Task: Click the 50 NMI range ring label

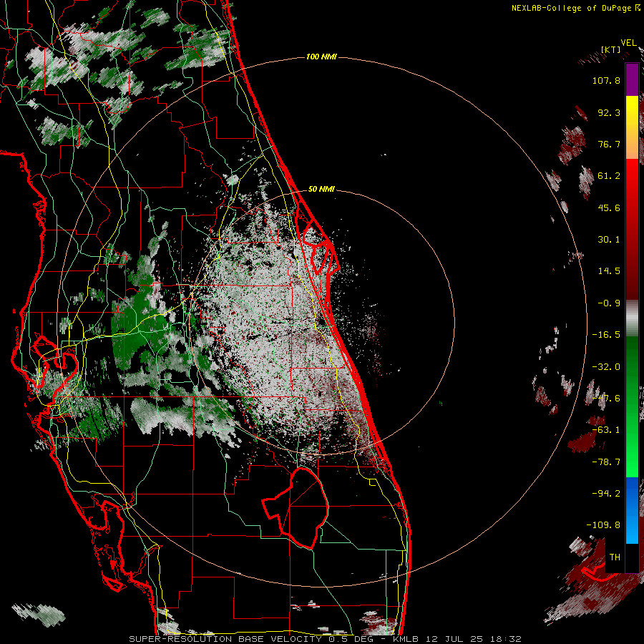Action: click(x=321, y=189)
